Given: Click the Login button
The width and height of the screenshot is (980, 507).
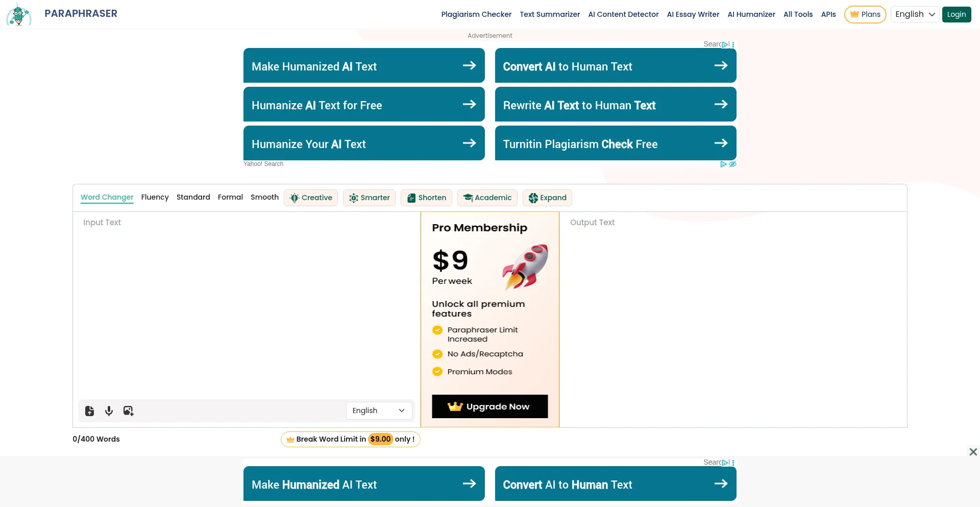Looking at the screenshot, I should [956, 14].
